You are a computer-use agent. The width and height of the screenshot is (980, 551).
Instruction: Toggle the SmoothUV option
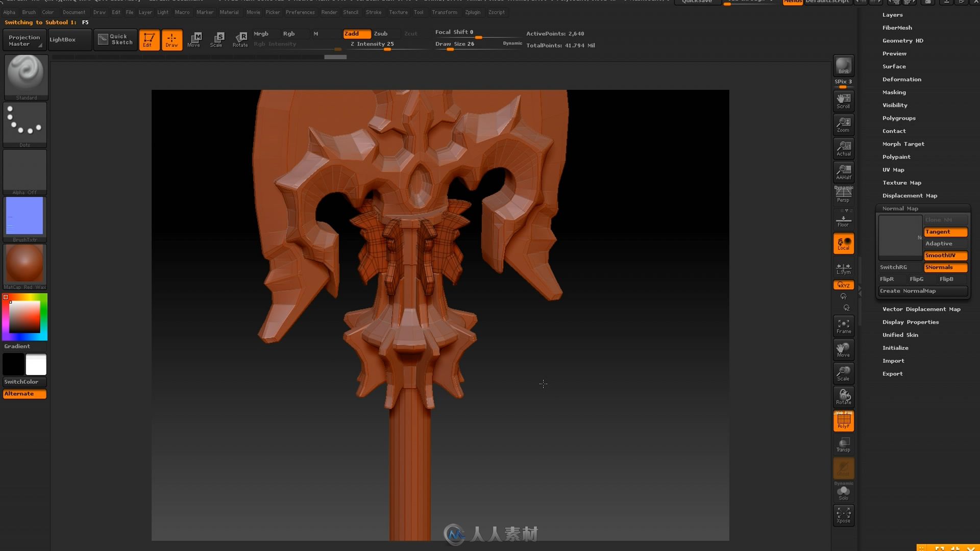coord(946,255)
